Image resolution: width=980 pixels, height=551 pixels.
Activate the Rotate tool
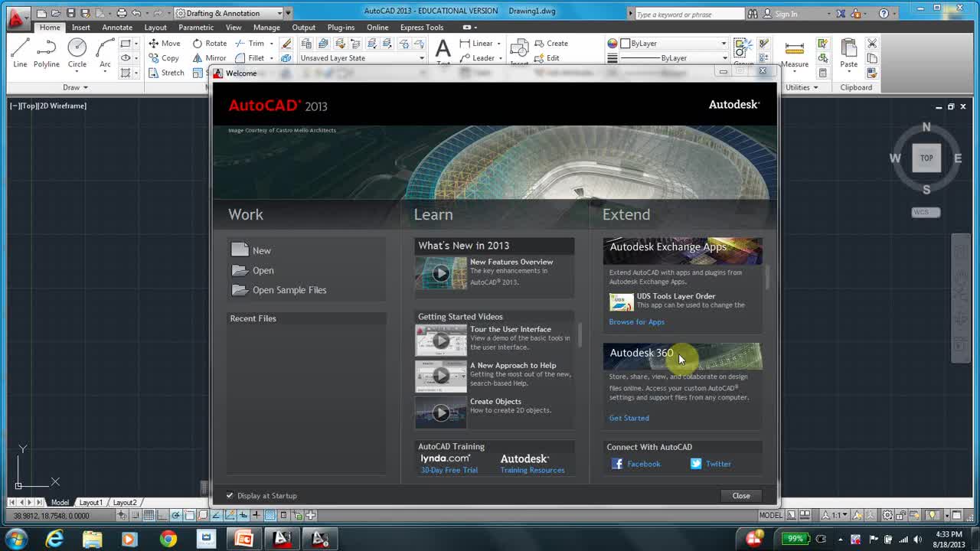[x=209, y=44]
